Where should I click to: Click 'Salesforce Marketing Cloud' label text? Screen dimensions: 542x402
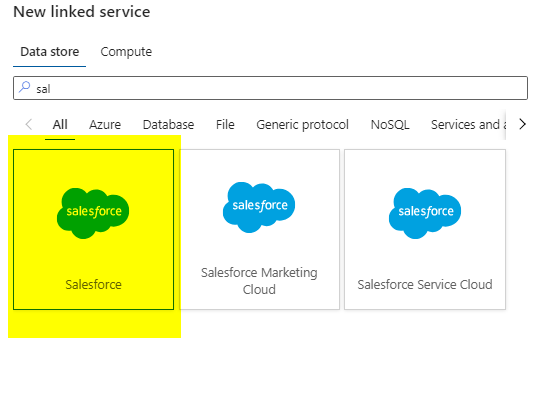coord(259,281)
